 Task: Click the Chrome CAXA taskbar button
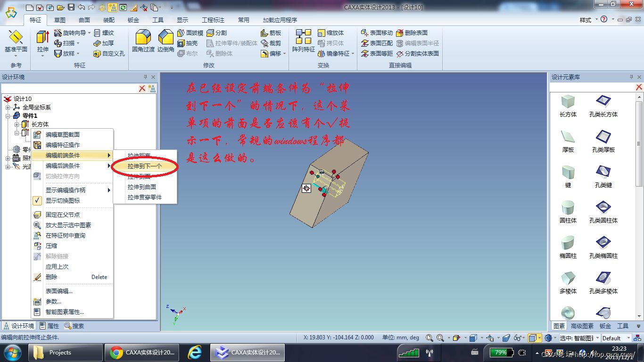click(x=141, y=352)
